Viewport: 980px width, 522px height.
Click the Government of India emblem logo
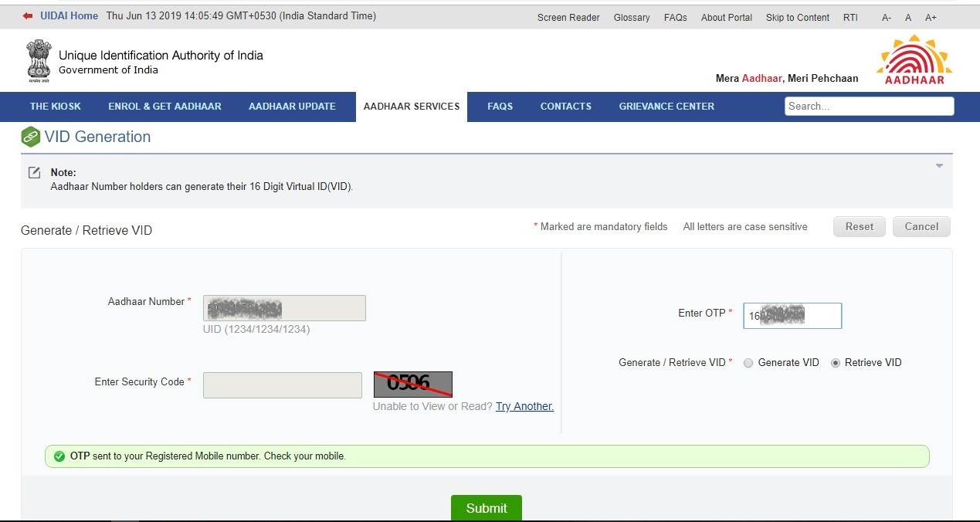pyautogui.click(x=39, y=61)
